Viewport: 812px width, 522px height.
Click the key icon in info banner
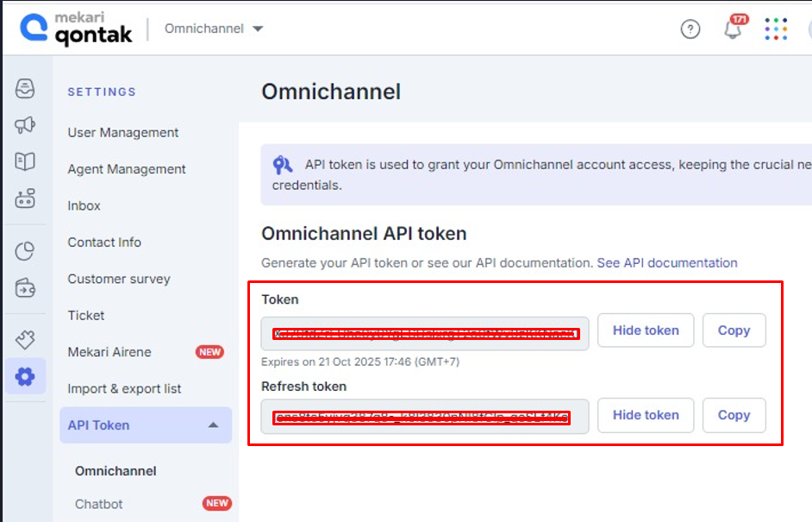coord(282,165)
